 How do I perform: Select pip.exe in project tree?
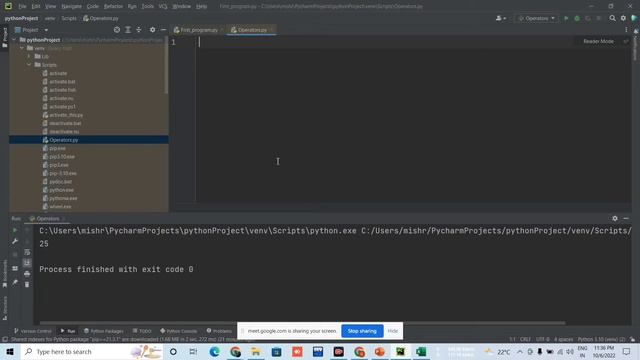pos(57,149)
